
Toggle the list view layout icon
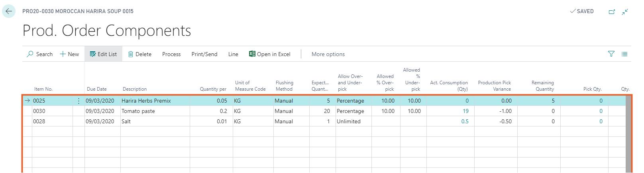pyautogui.click(x=624, y=54)
